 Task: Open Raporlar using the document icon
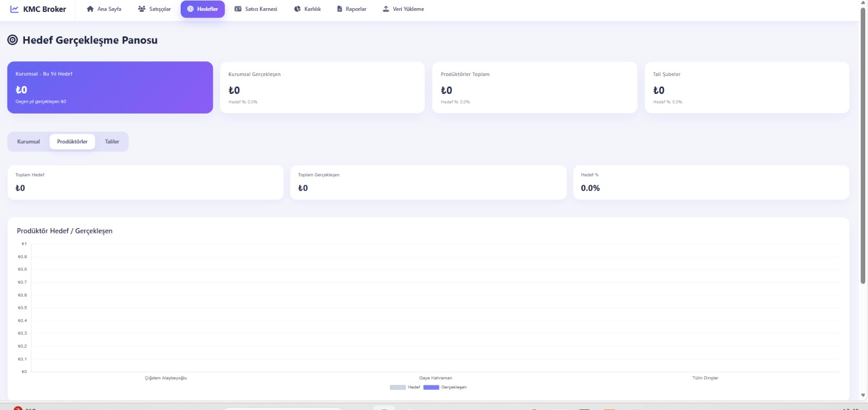tap(340, 9)
